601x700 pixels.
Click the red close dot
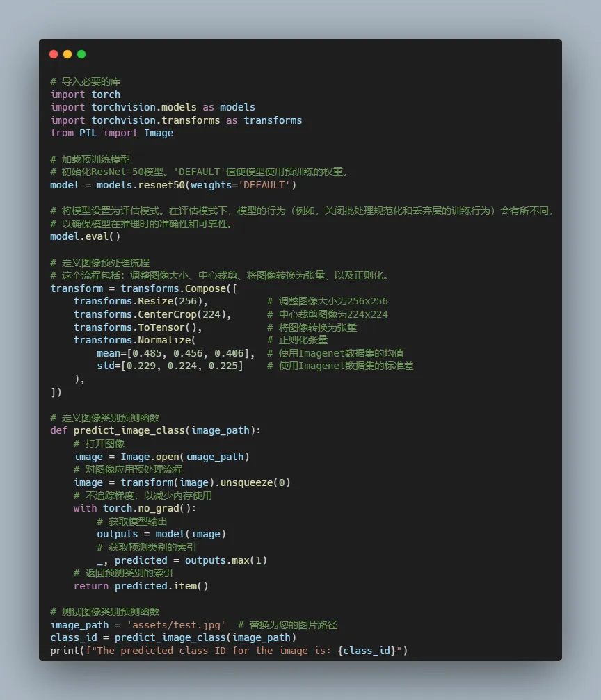(x=54, y=54)
